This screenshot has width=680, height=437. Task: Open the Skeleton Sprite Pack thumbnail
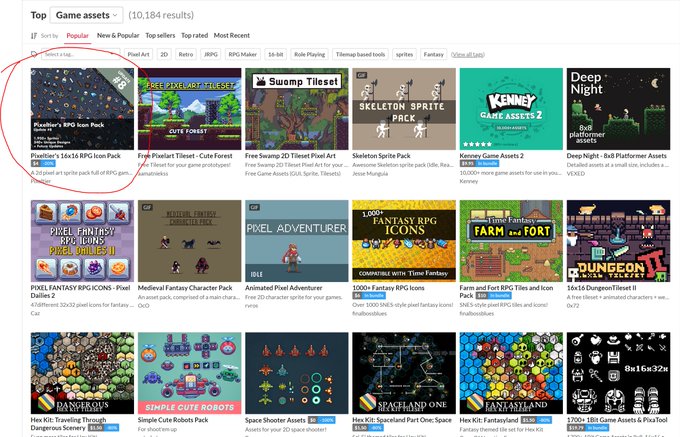(x=404, y=109)
